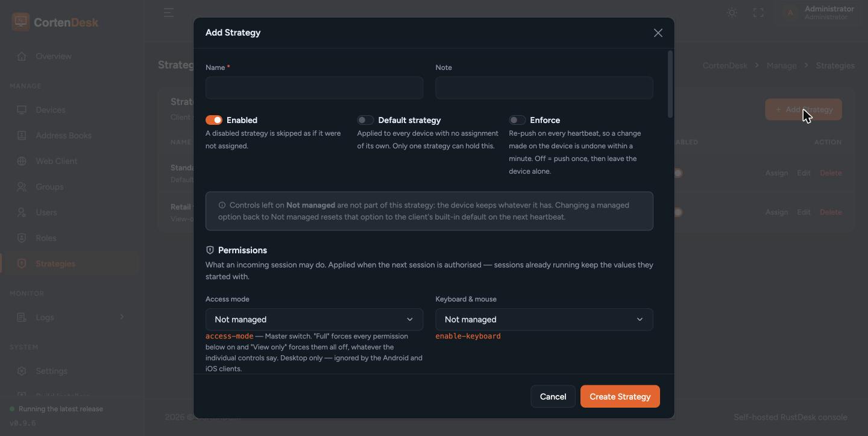Open Users in the sidebar
This screenshot has width=868, height=436.
tap(70, 212)
